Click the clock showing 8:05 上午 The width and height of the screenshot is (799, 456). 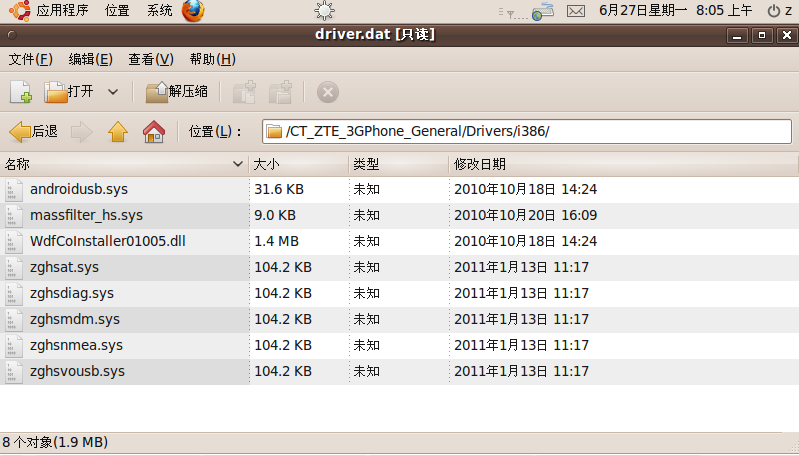[724, 10]
